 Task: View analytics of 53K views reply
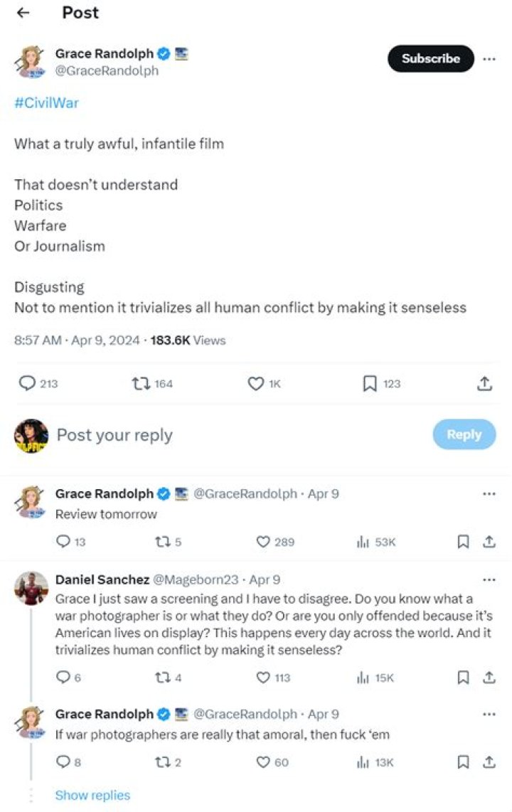coord(363,542)
